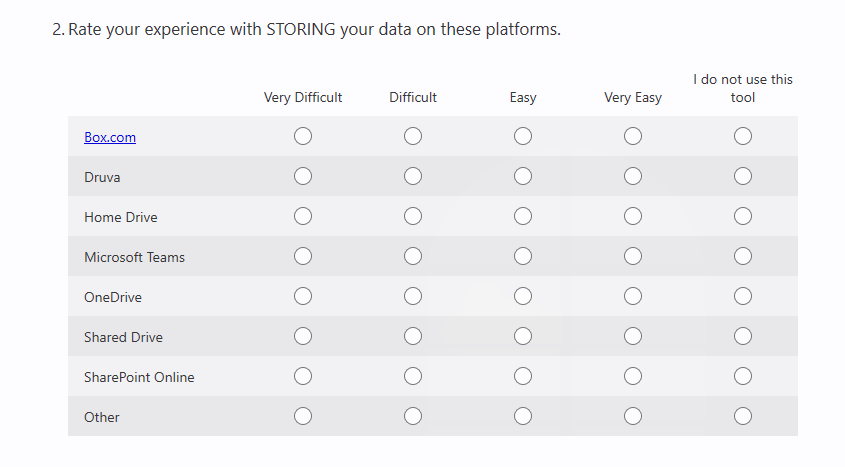The width and height of the screenshot is (845, 467).
Task: Select 'I do not use this tool' for Shared Drive
Action: pyautogui.click(x=743, y=336)
